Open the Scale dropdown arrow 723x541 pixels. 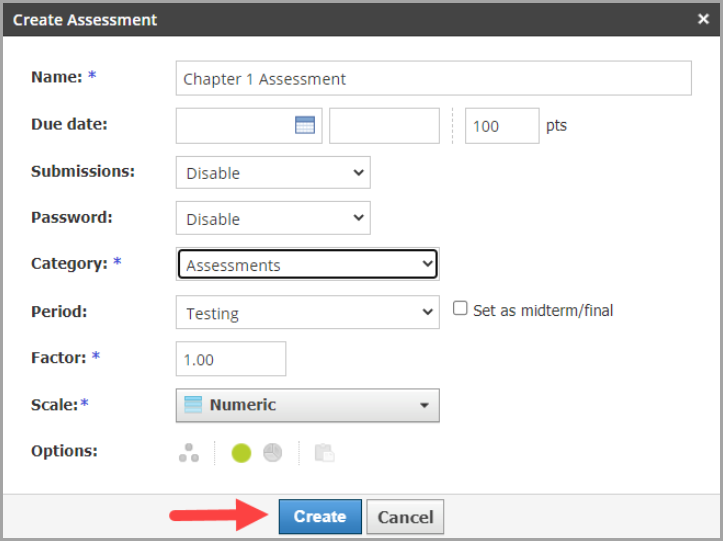[424, 406]
